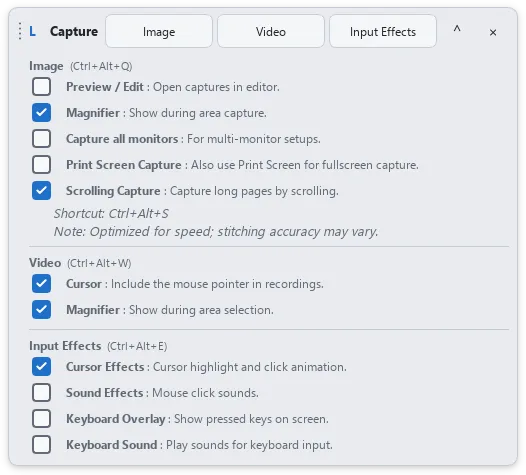Click the Video section heading
The height and width of the screenshot is (475, 526).
coord(45,263)
